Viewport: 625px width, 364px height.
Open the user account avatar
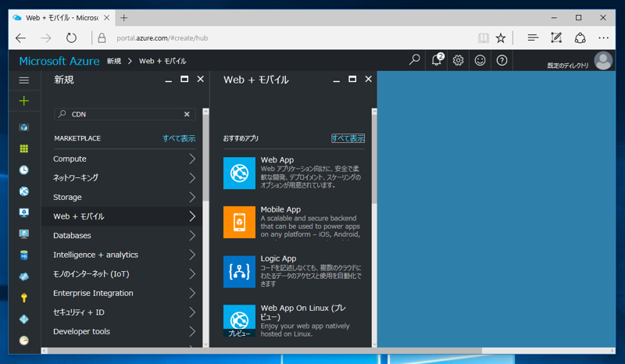point(603,61)
